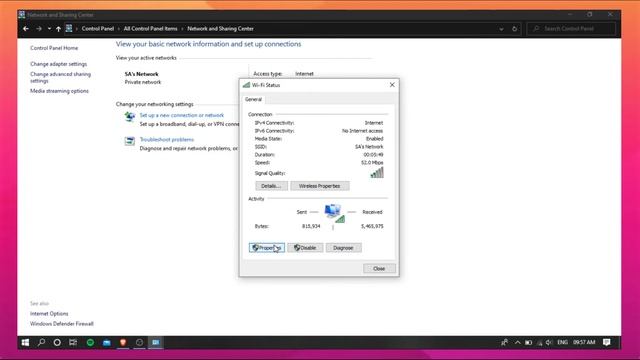Select the No Internet access IPv6 value
The height and width of the screenshot is (360, 640).
[x=362, y=131]
